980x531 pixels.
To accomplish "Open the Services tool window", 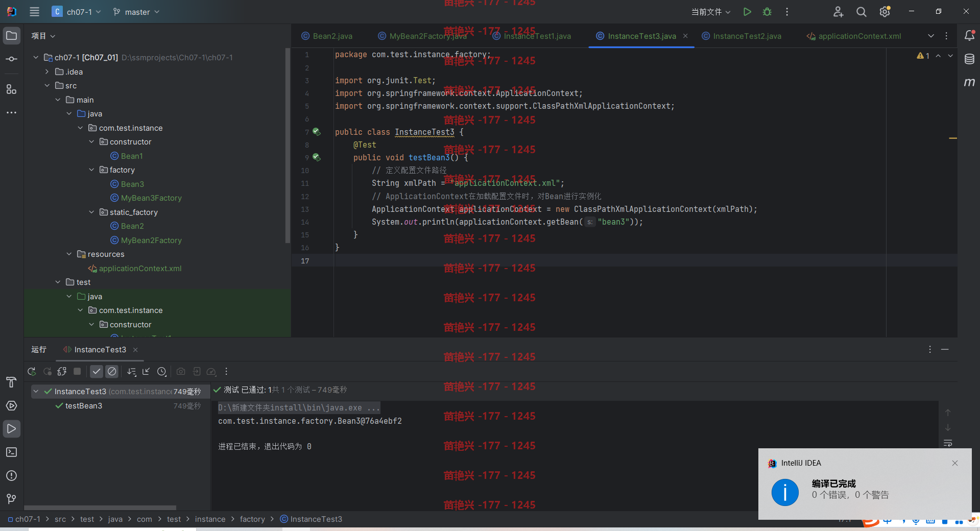I will pos(11,406).
